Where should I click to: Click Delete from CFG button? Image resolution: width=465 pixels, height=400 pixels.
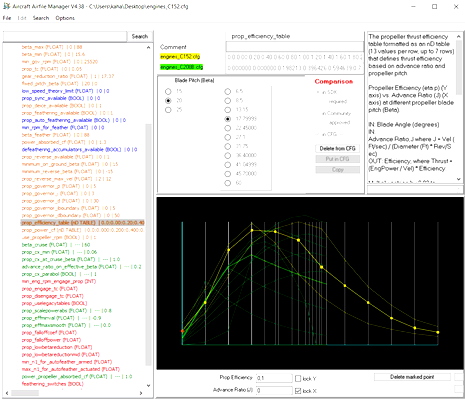tap(338, 148)
